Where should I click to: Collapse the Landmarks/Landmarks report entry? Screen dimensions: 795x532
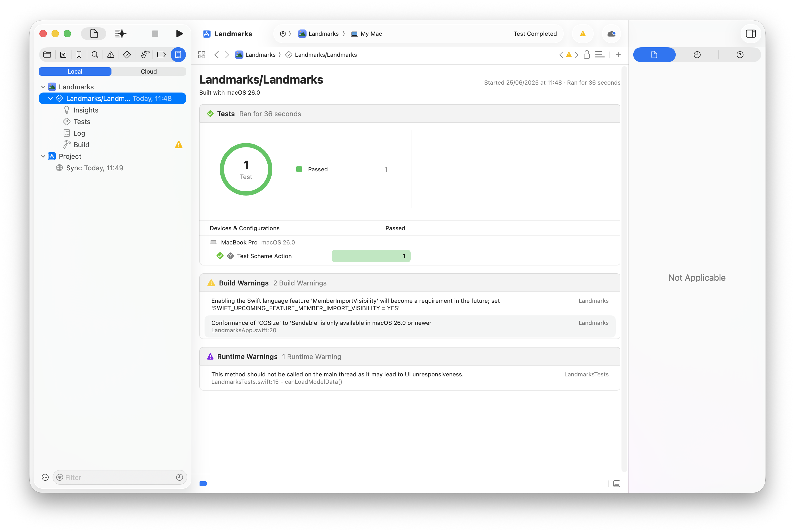pos(50,98)
